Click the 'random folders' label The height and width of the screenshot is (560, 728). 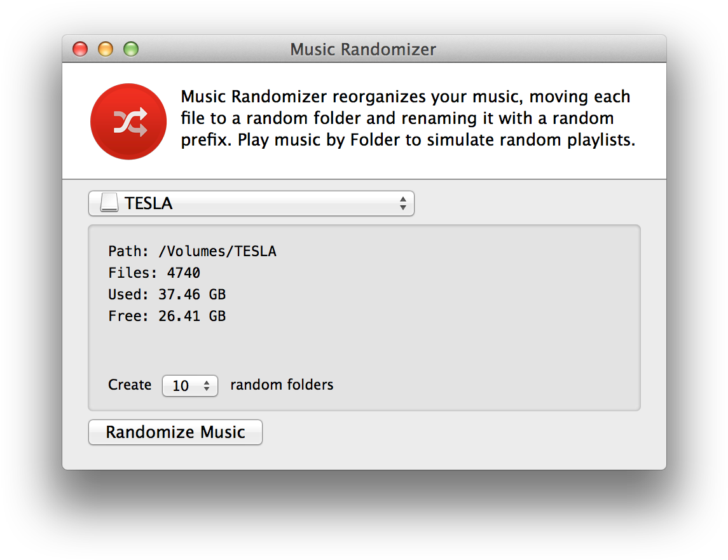[282, 385]
